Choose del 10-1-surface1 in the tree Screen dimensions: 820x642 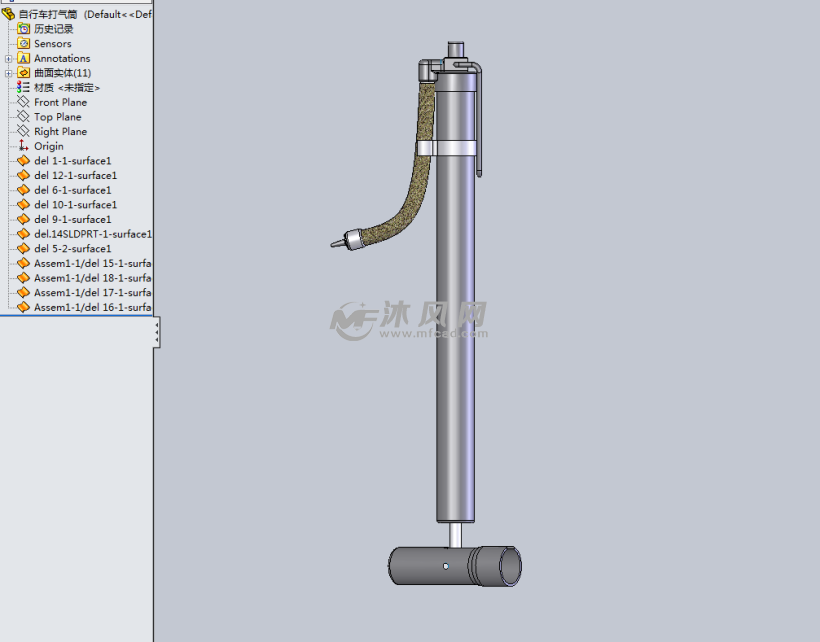[75, 205]
